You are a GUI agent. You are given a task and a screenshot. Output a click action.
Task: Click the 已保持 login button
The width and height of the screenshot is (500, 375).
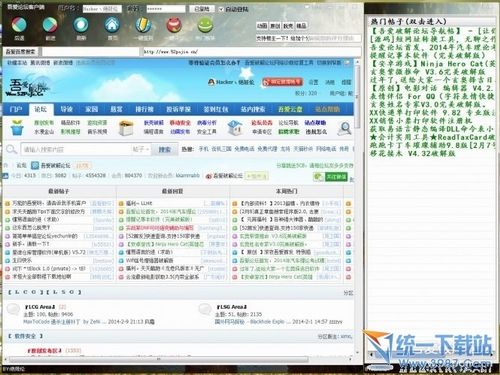click(x=202, y=9)
